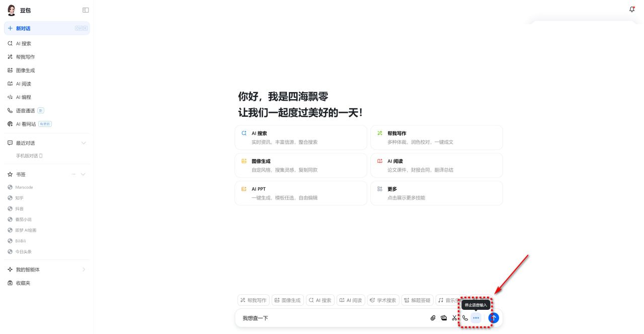This screenshot has width=644, height=334.
Task: Click the 新 badge beside 语音通话
Action: coord(41,110)
